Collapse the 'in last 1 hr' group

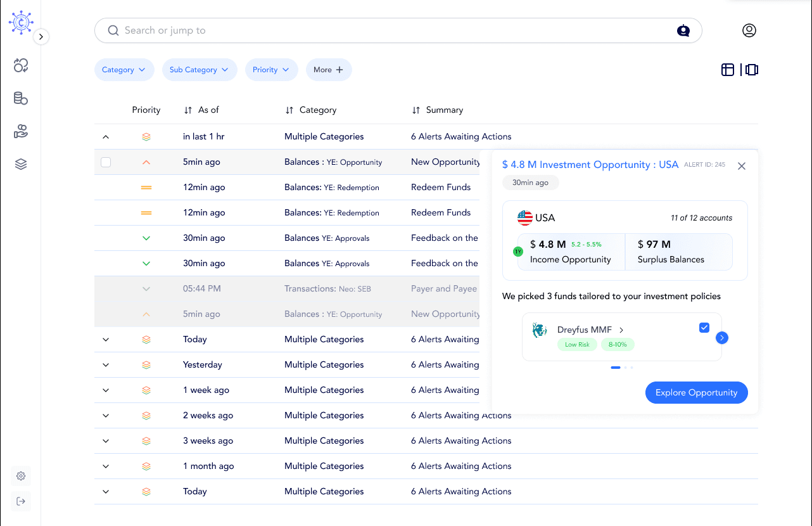coord(106,137)
